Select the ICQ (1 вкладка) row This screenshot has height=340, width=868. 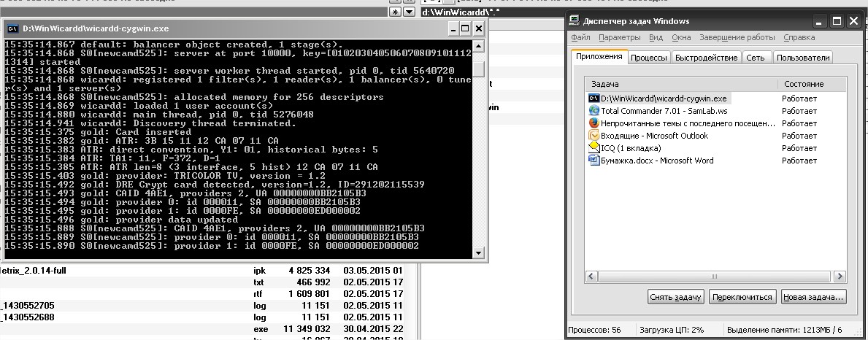tap(715, 147)
